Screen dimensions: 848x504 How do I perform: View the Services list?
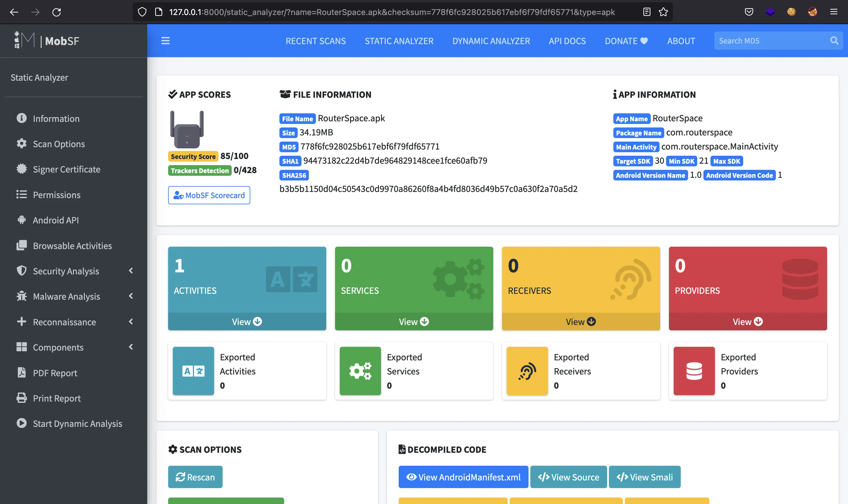tap(414, 321)
